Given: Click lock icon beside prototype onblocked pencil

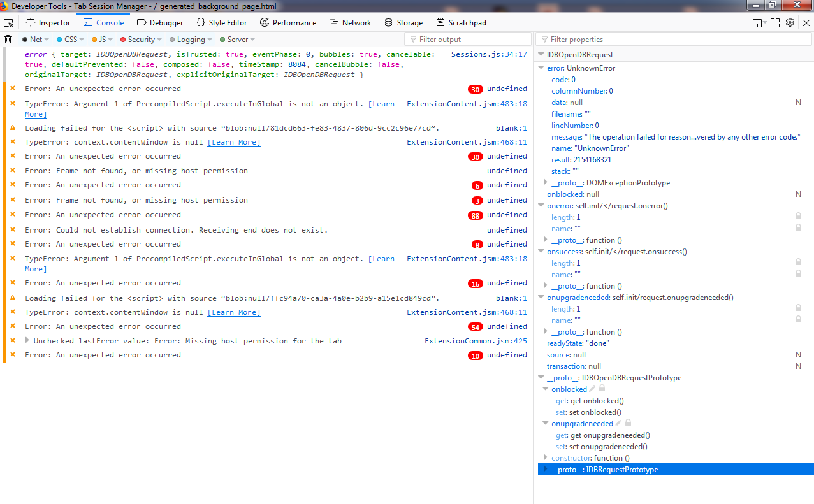Looking at the screenshot, I should (x=602, y=389).
